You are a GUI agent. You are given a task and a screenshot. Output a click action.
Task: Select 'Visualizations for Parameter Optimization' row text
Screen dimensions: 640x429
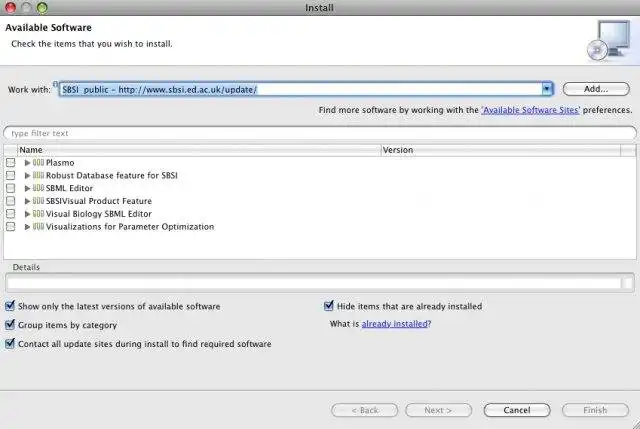(130, 227)
